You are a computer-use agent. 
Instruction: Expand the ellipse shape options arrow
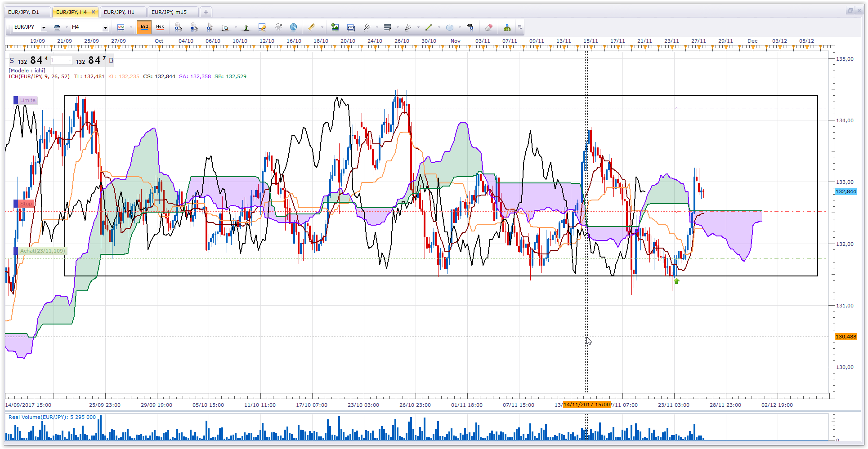(x=460, y=27)
